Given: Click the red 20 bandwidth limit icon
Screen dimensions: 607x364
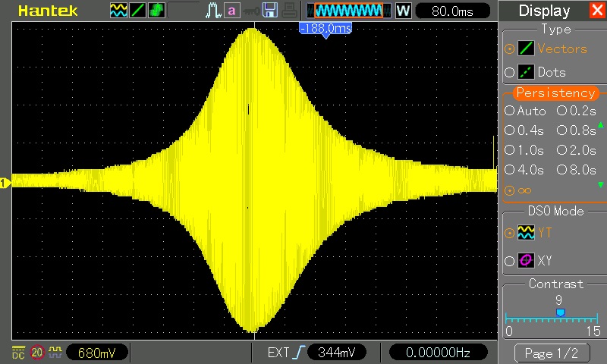Looking at the screenshot, I should (x=37, y=352).
